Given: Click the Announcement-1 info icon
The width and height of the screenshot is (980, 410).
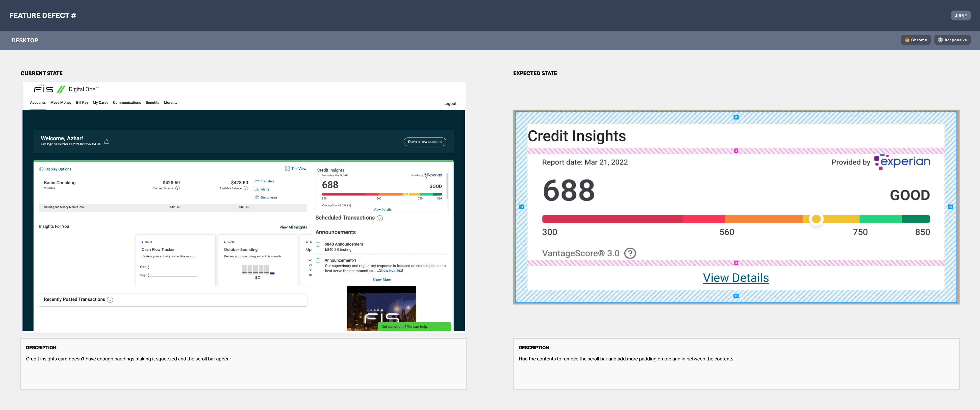Looking at the screenshot, I should (318, 261).
